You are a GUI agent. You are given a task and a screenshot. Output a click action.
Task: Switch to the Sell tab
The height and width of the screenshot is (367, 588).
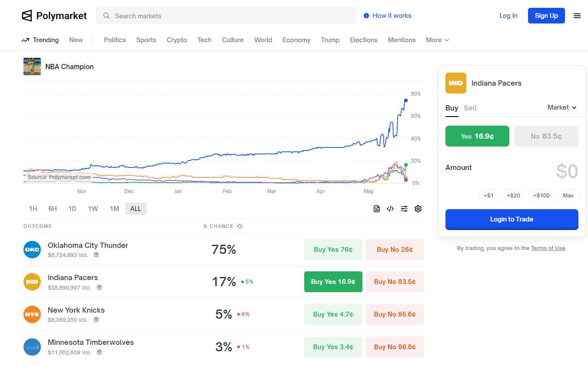(470, 108)
